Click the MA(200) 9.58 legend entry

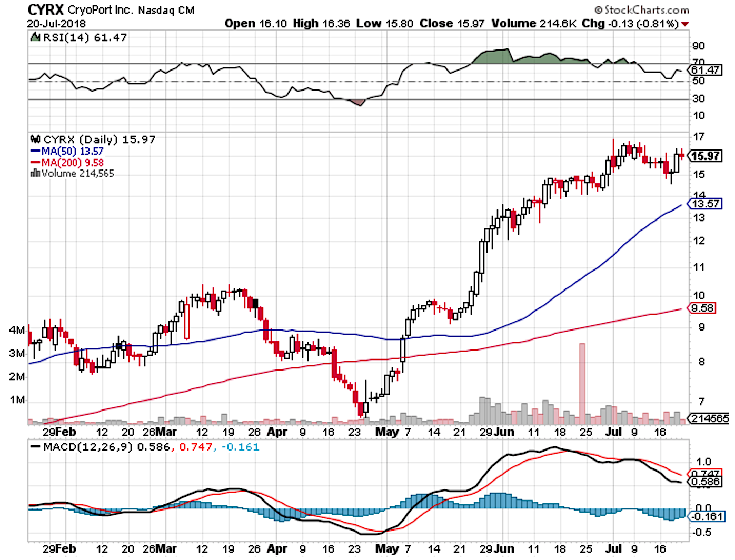pyautogui.click(x=67, y=163)
